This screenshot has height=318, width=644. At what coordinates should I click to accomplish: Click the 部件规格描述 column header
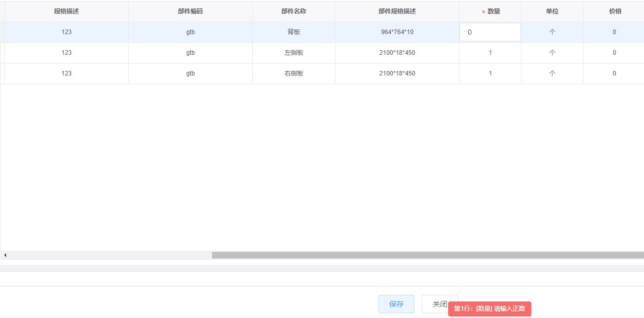point(396,11)
